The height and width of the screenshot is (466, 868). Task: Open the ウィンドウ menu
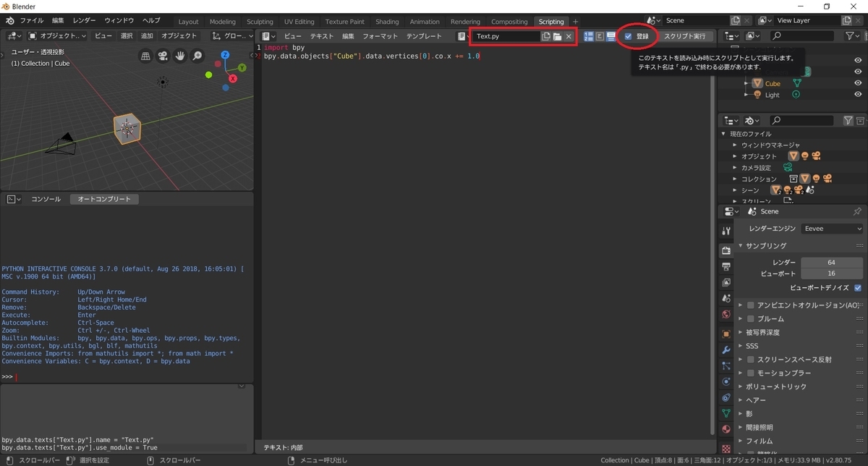pos(119,20)
